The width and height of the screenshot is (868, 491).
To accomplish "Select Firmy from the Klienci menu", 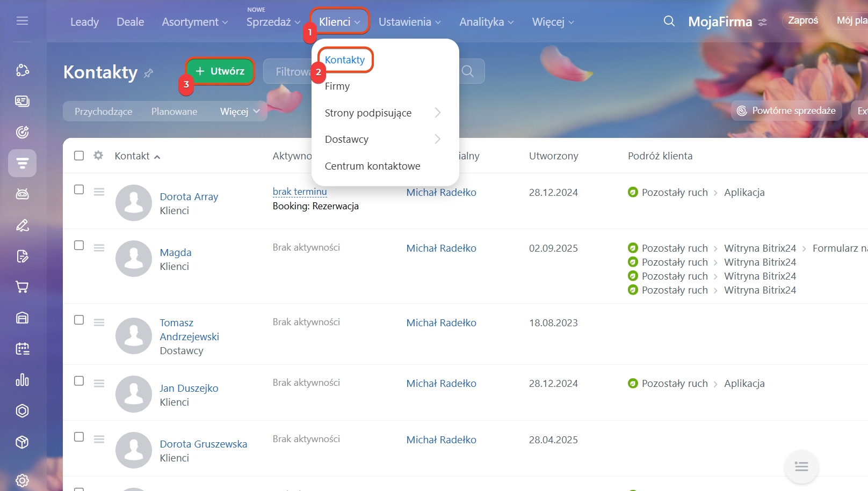I will point(337,86).
